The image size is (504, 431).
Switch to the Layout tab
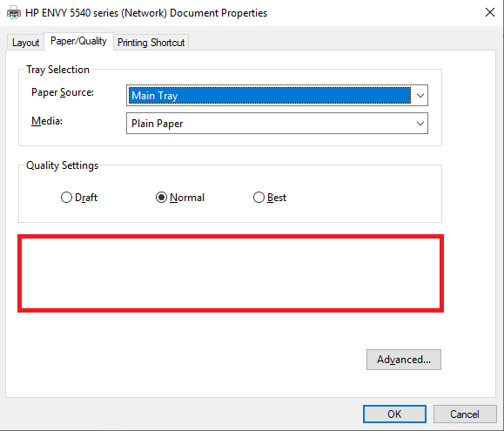tap(25, 43)
